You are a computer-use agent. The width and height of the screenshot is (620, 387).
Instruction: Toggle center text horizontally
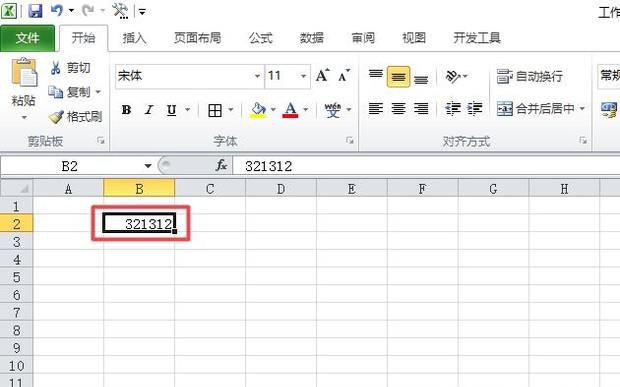point(398,108)
